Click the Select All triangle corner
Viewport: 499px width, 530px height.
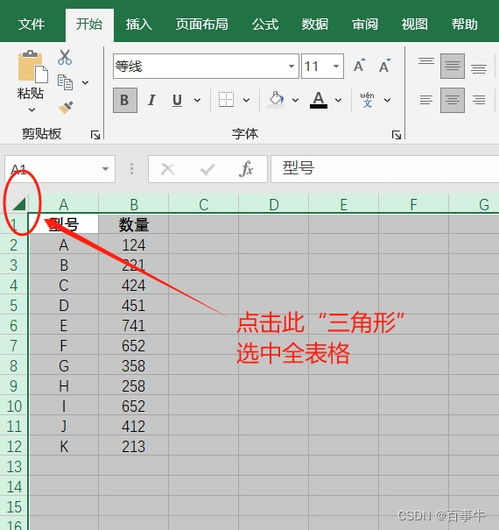[x=19, y=204]
